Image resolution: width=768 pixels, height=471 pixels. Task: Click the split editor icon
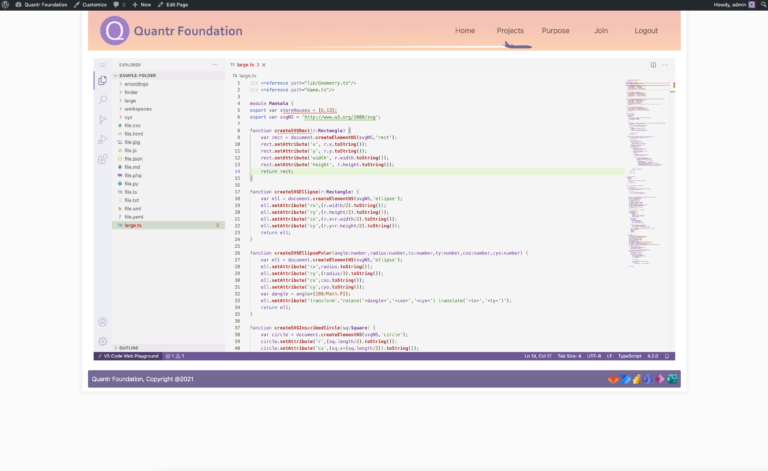(653, 65)
